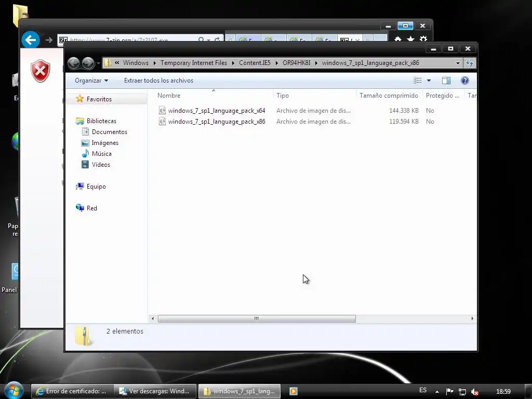The image size is (532, 399).
Task: Open arrow after Content.IE5 breadcrumb
Action: [x=277, y=63]
